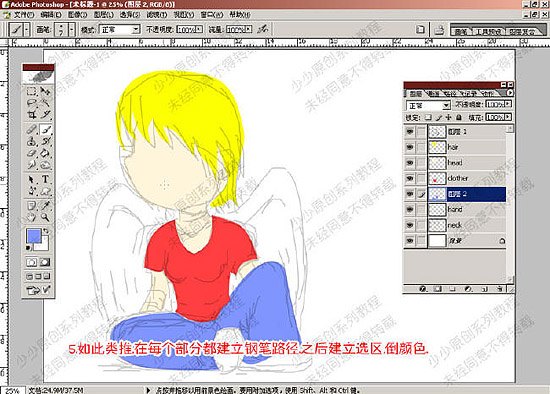The image size is (550, 394).
Task: Click the blue foreground color swatch
Action: tap(34, 236)
